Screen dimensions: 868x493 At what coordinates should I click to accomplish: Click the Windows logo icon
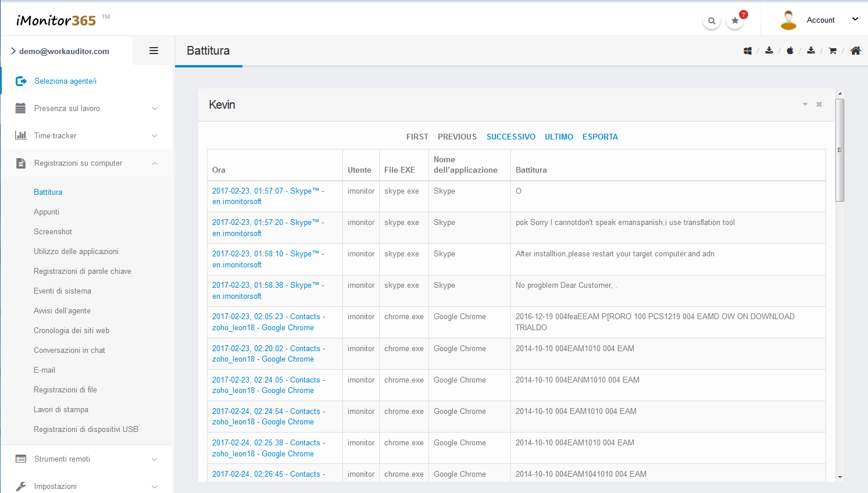point(748,51)
